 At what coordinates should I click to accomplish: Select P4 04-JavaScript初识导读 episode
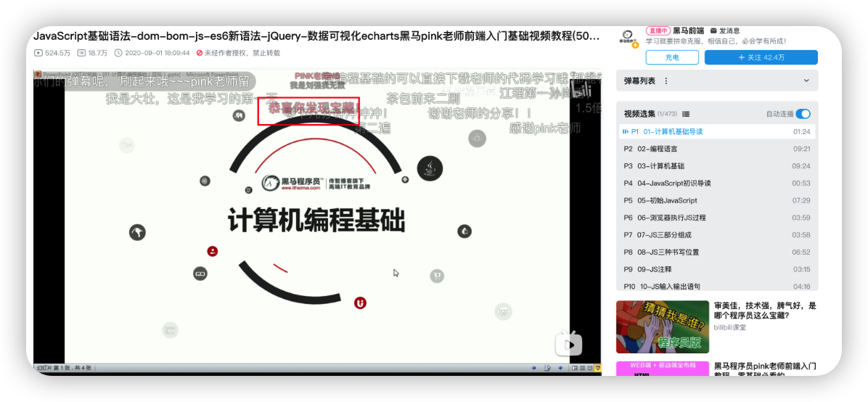[x=717, y=183]
